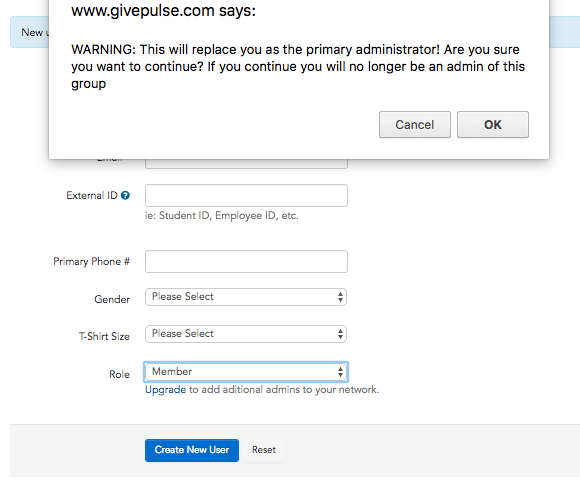Click the Gender dropdown arrow stepper
This screenshot has height=494, width=580.
pyautogui.click(x=340, y=297)
